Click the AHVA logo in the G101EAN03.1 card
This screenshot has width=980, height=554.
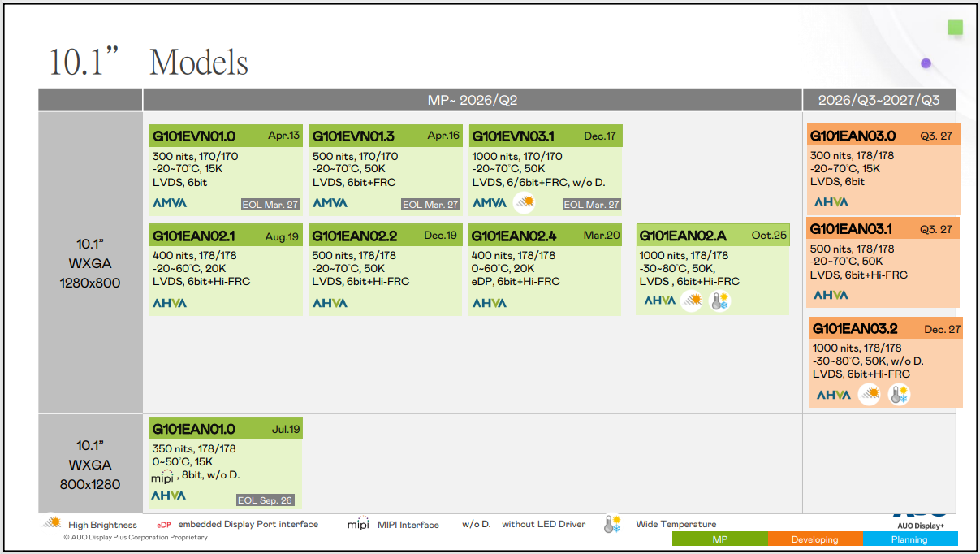(x=831, y=295)
